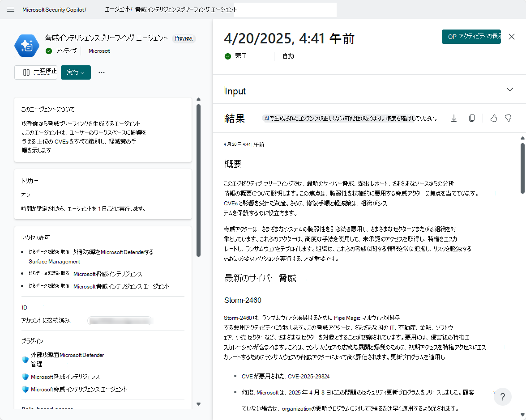The height and width of the screenshot is (420, 526).
Task: Click left panel scroll up arrow
Action: coord(199,99)
